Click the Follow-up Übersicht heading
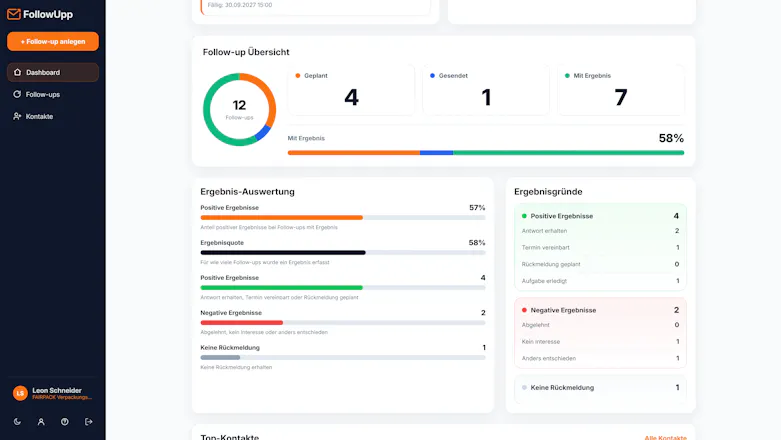Image resolution: width=781 pixels, height=440 pixels. pyautogui.click(x=246, y=52)
